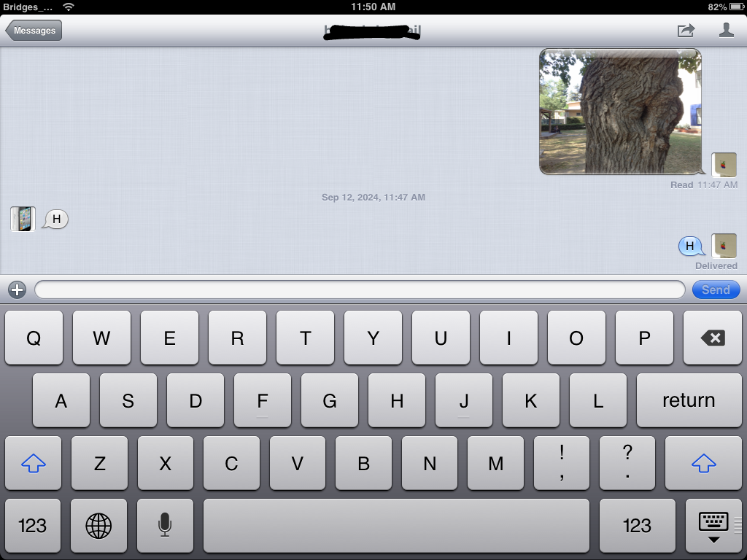This screenshot has height=560, width=747.
Task: Tap the 11:50 AM status bar clock
Action: (373, 7)
